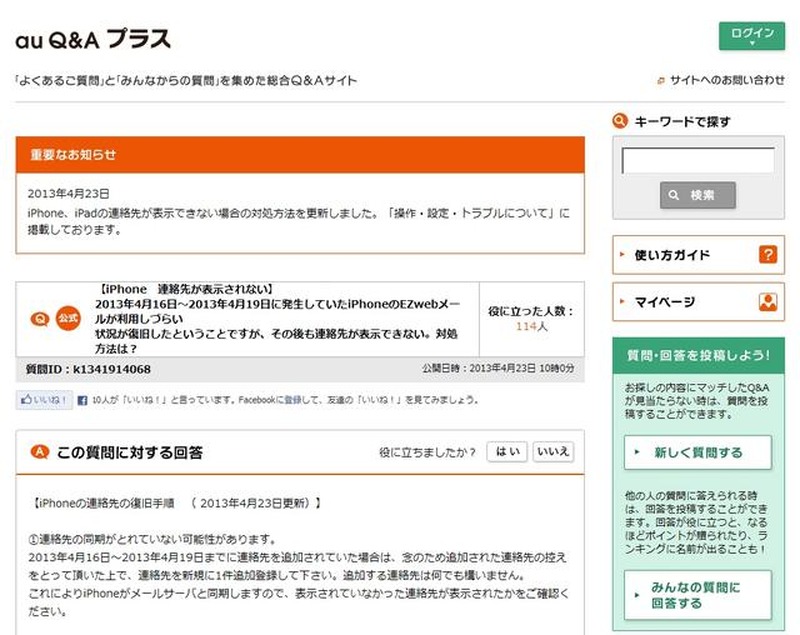Click the question mark icon on 使い方ガイド
The height and width of the screenshot is (635, 800).
click(x=767, y=254)
